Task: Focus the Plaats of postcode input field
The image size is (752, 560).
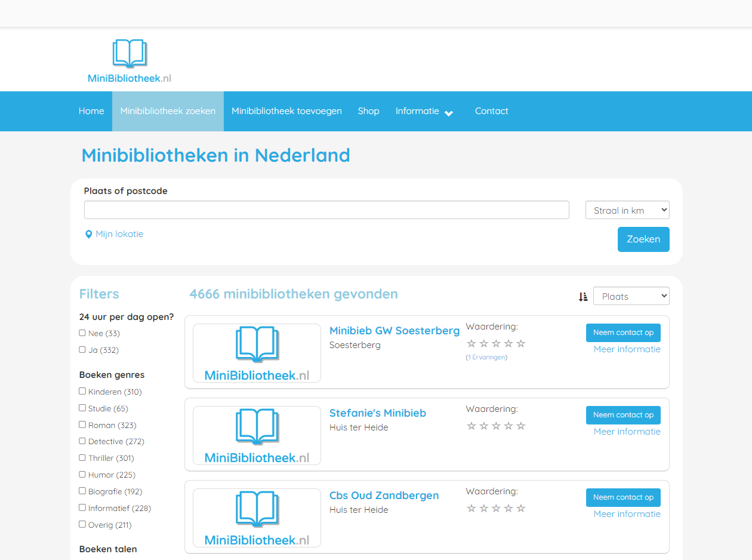Action: pyautogui.click(x=326, y=210)
